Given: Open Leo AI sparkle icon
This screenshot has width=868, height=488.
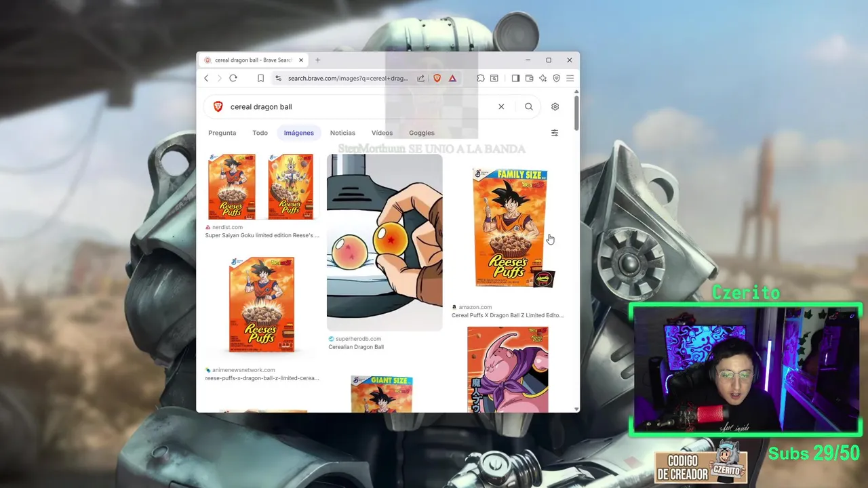Looking at the screenshot, I should coord(542,79).
